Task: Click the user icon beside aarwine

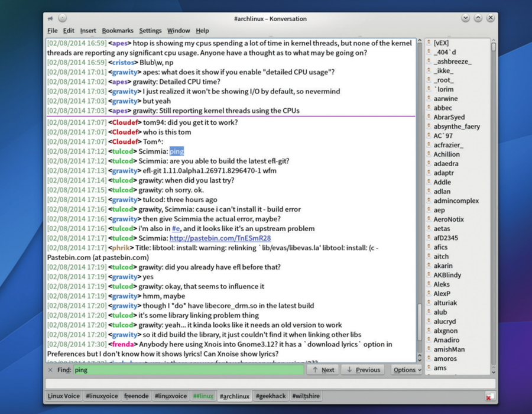Action: pos(429,98)
